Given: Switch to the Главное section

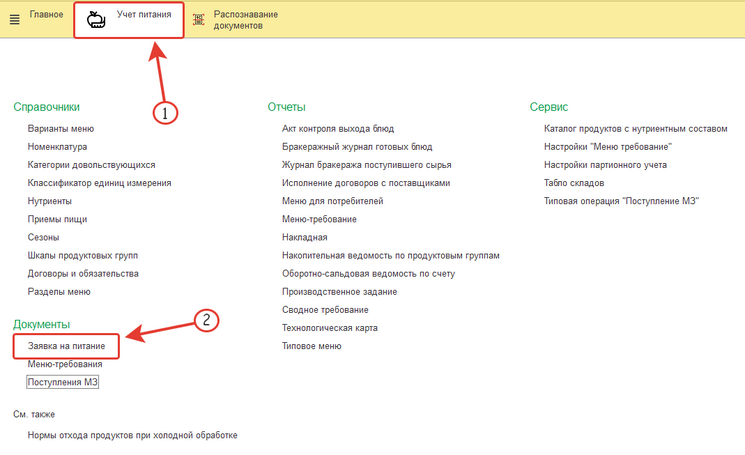Looking at the screenshot, I should click(46, 15).
